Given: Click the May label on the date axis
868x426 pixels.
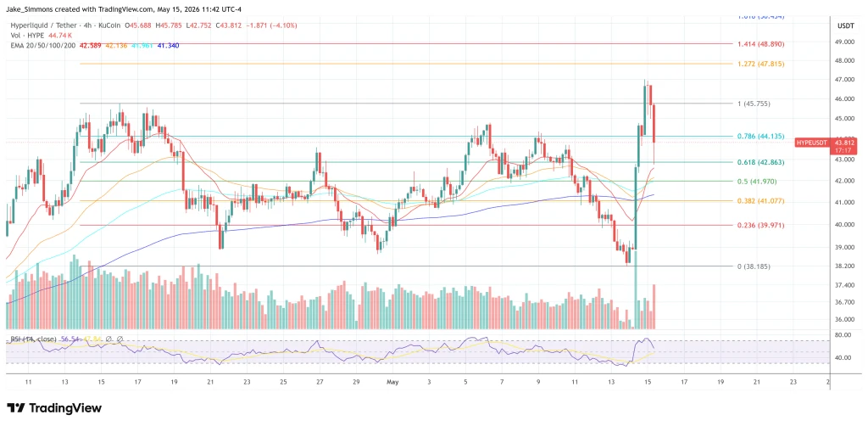Looking at the screenshot, I should pos(393,382).
